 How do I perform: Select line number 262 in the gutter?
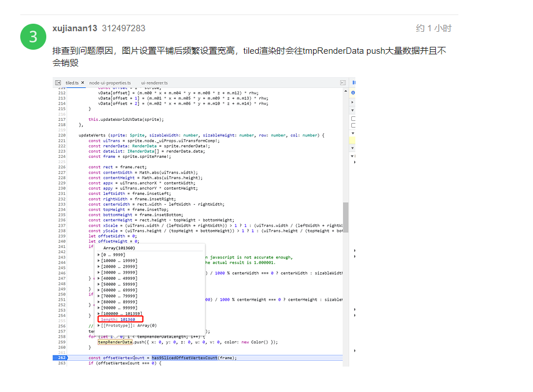tap(61, 357)
